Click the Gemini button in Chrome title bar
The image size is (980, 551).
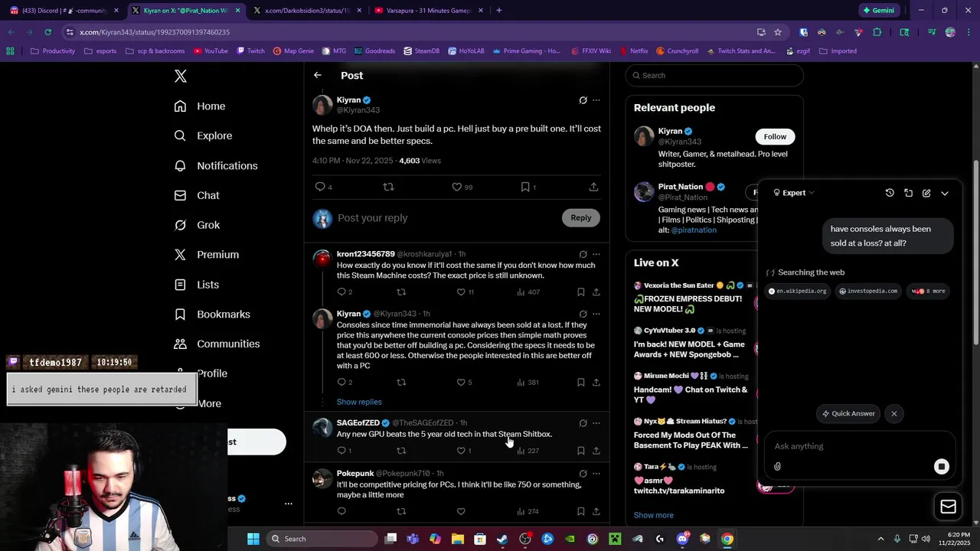pos(878,11)
